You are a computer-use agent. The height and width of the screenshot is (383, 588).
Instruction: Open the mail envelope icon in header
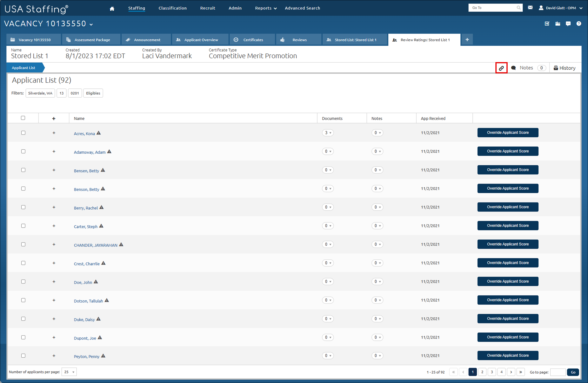[530, 8]
